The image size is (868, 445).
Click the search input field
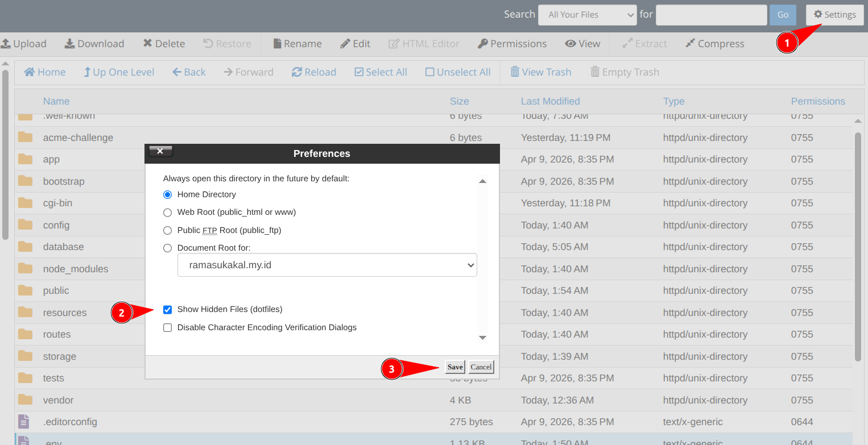coord(711,15)
